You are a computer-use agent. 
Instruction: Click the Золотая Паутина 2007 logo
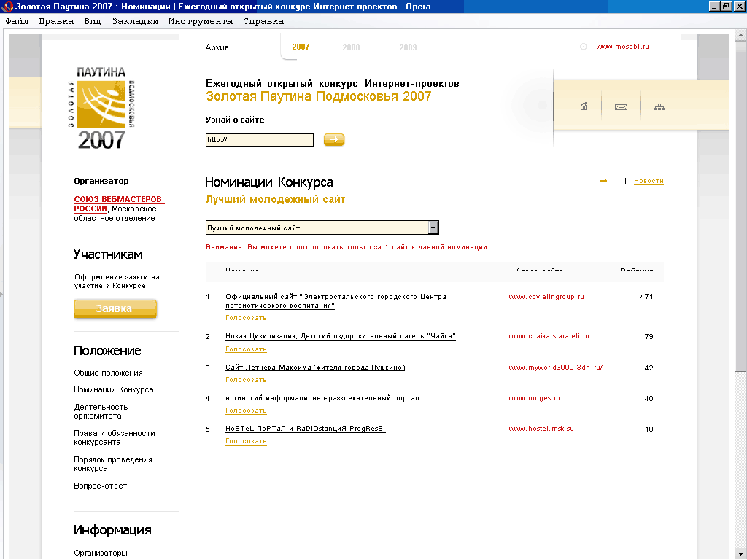pos(101,106)
